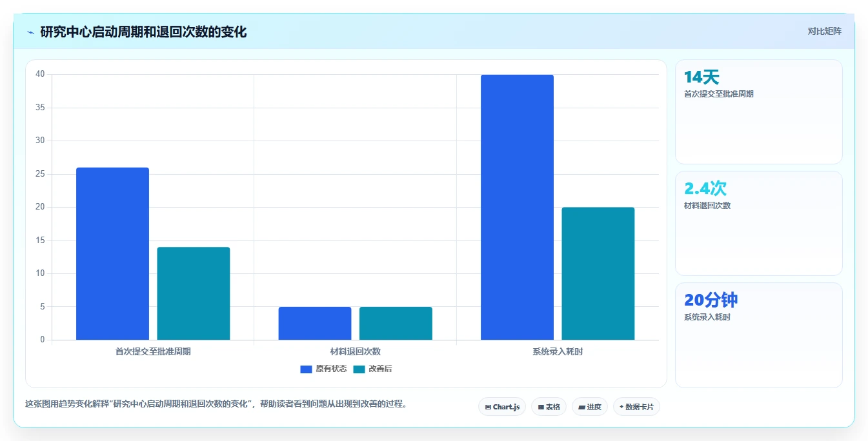
Task: Click the 对比矩阵 label in the header
Action: click(x=824, y=31)
